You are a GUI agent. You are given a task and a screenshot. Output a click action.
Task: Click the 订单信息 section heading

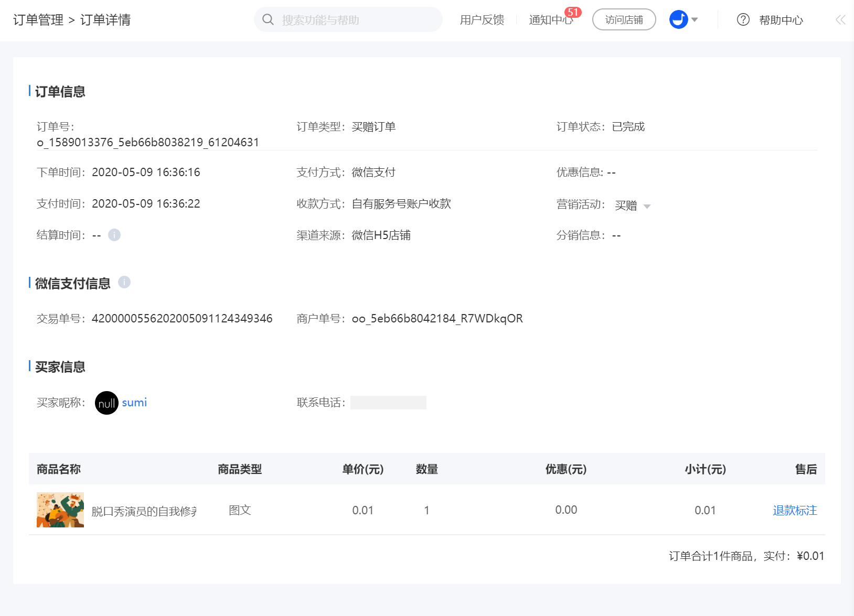[x=60, y=92]
